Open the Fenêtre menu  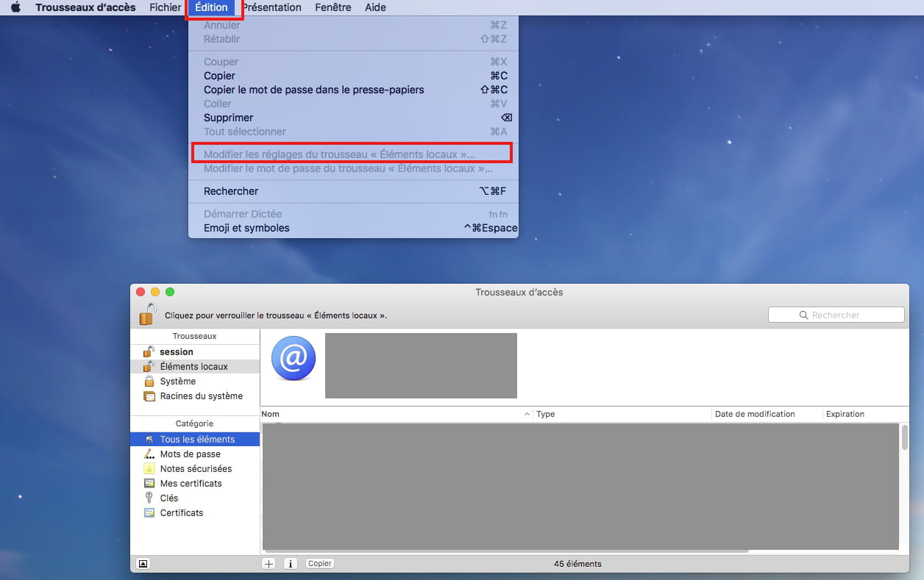333,7
